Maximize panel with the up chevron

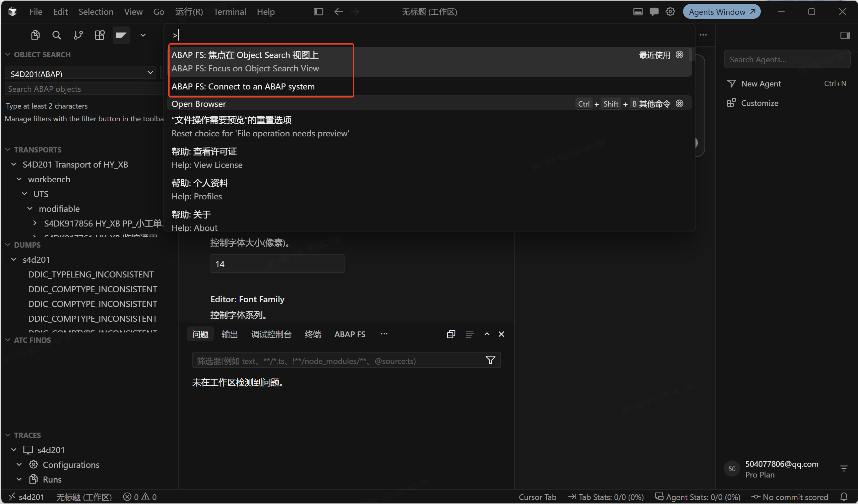click(x=487, y=334)
